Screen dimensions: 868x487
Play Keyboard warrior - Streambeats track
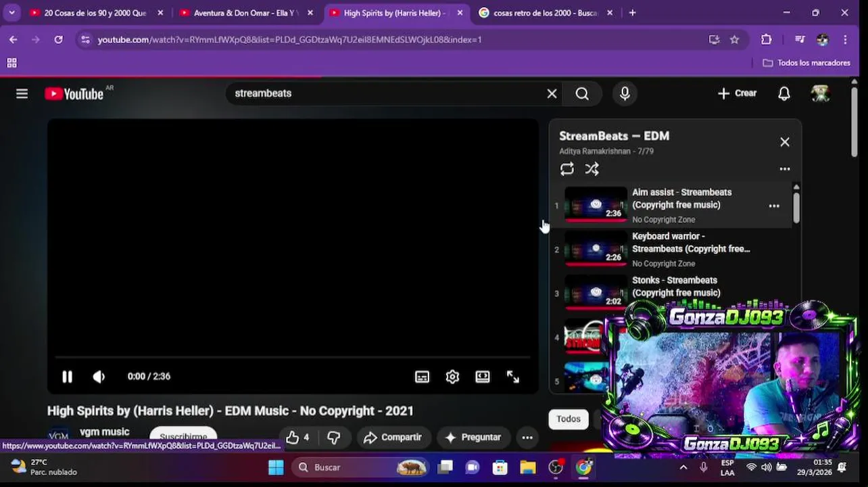pos(691,242)
